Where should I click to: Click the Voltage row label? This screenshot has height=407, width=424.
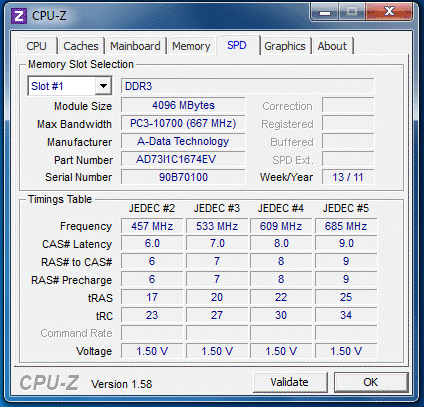tap(94, 351)
